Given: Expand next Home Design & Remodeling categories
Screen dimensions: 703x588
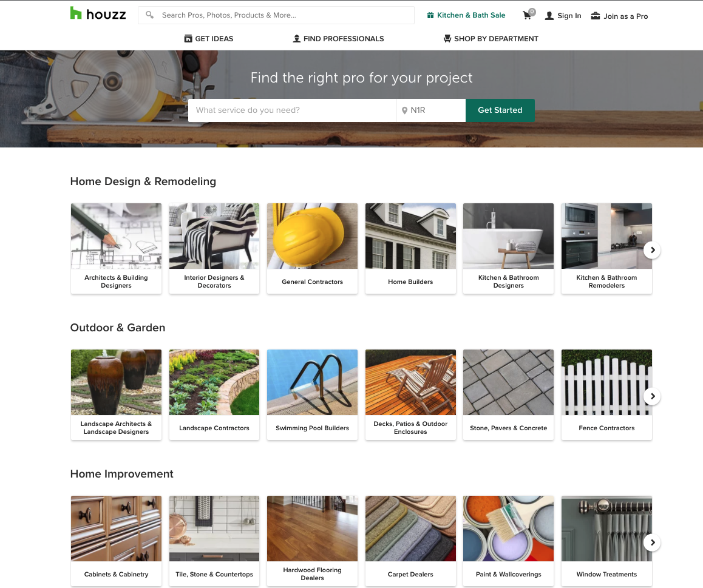Looking at the screenshot, I should (x=652, y=249).
